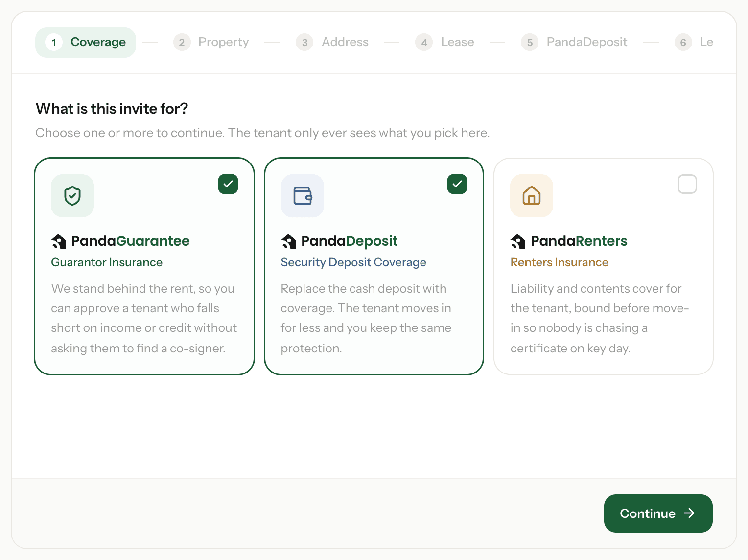
Task: Open the Property step
Action: pyautogui.click(x=211, y=43)
